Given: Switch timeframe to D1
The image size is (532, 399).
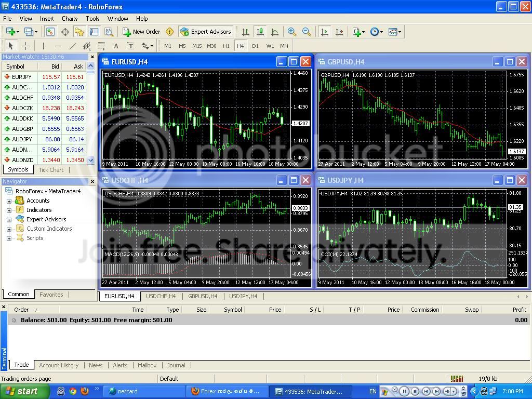Looking at the screenshot, I should click(255, 46).
